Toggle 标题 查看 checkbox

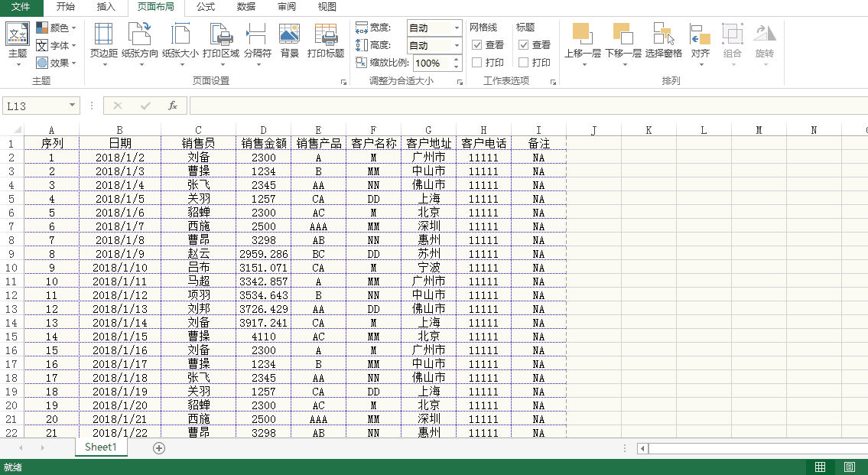pos(523,45)
